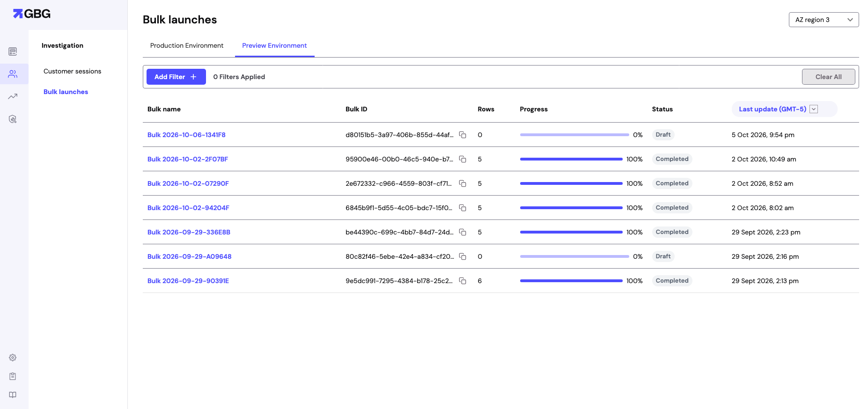Image resolution: width=868 pixels, height=409 pixels.
Task: Open Bulk 2026-10-06-1341F8 link
Action: 186,135
